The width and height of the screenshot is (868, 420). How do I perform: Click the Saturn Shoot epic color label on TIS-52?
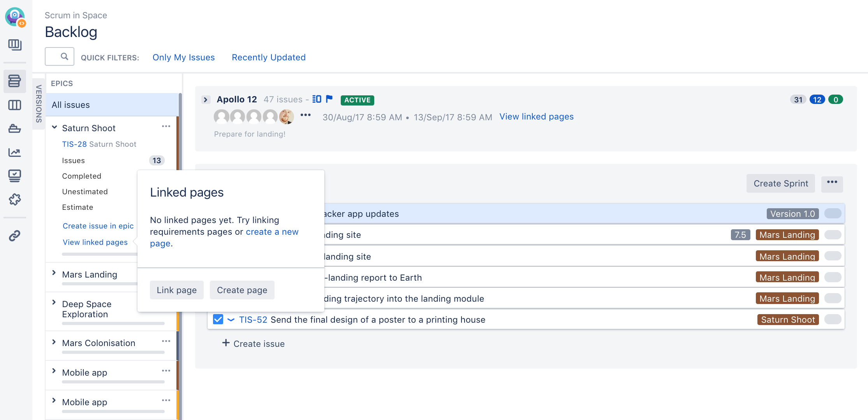click(787, 320)
